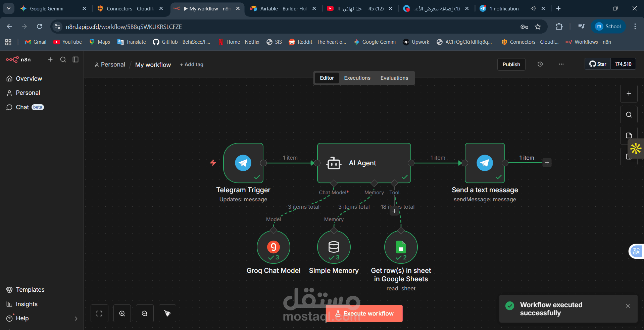Screen dimensions: 644x330
Task: Open the Workflows - n8n bookmark
Action: click(588, 42)
